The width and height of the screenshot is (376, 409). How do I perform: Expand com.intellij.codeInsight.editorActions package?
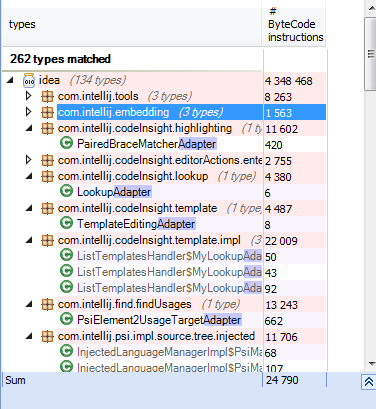point(29,160)
